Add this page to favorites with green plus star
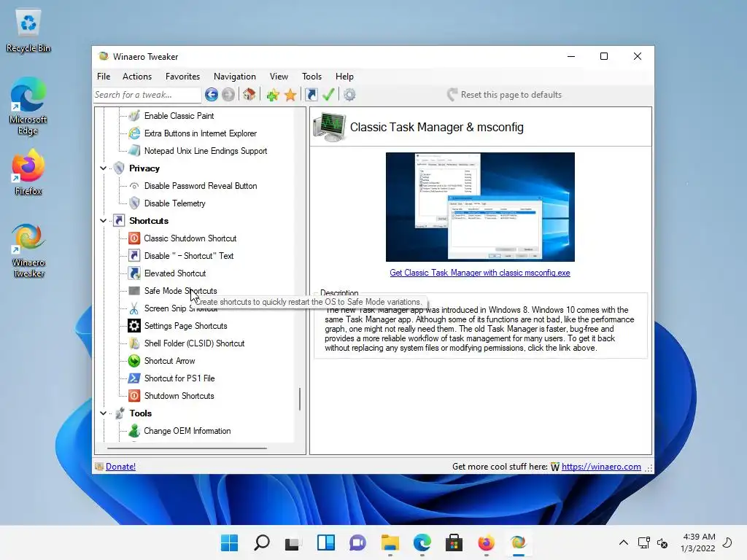Screen dimensions: 747x560 point(273,95)
